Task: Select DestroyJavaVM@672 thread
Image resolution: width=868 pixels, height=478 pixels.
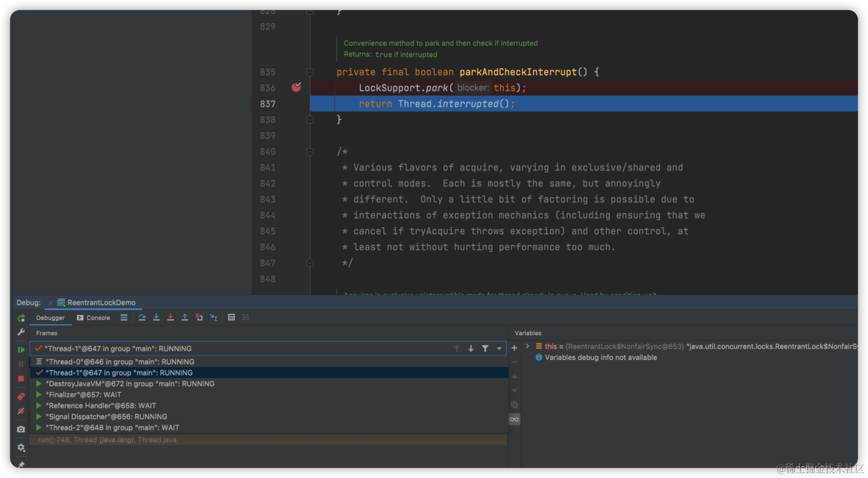Action: point(269,384)
